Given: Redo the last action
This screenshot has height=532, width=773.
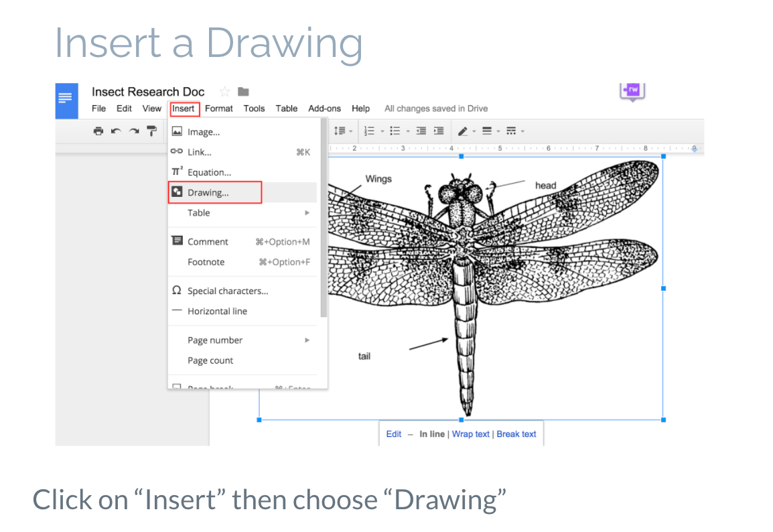Looking at the screenshot, I should pyautogui.click(x=133, y=131).
